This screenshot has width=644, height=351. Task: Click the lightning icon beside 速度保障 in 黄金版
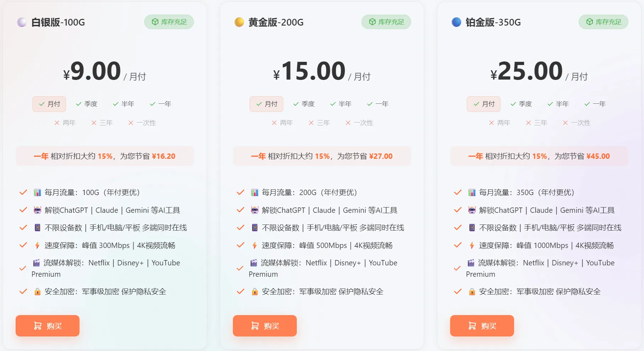pos(254,245)
